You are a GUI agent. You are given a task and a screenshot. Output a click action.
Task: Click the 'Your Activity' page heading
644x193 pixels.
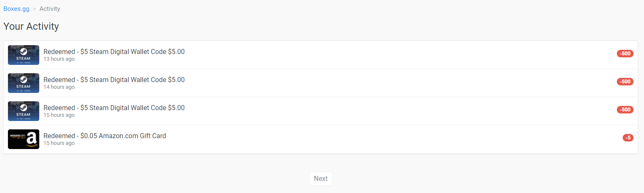(31, 26)
